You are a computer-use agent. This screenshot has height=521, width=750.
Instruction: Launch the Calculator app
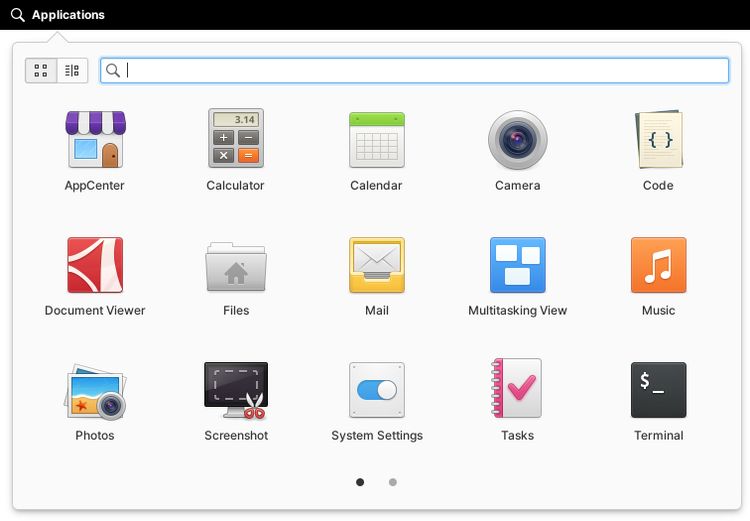[x=236, y=138]
